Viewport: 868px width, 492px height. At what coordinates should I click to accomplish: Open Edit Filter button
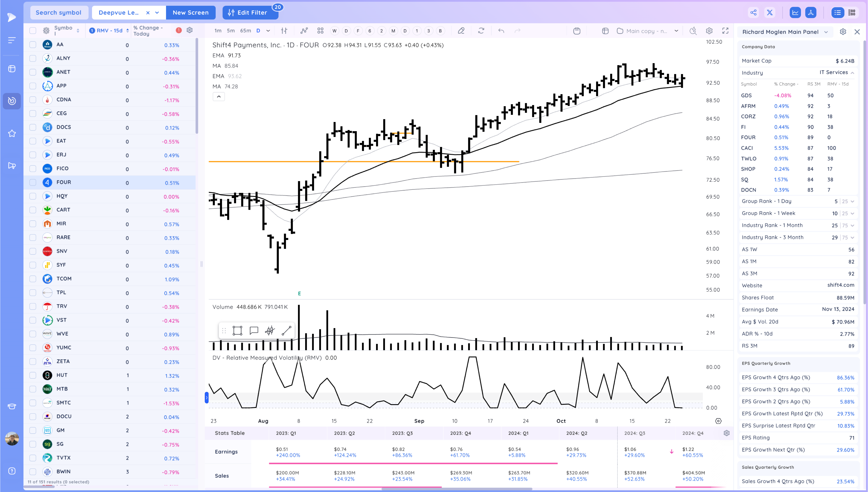click(250, 13)
